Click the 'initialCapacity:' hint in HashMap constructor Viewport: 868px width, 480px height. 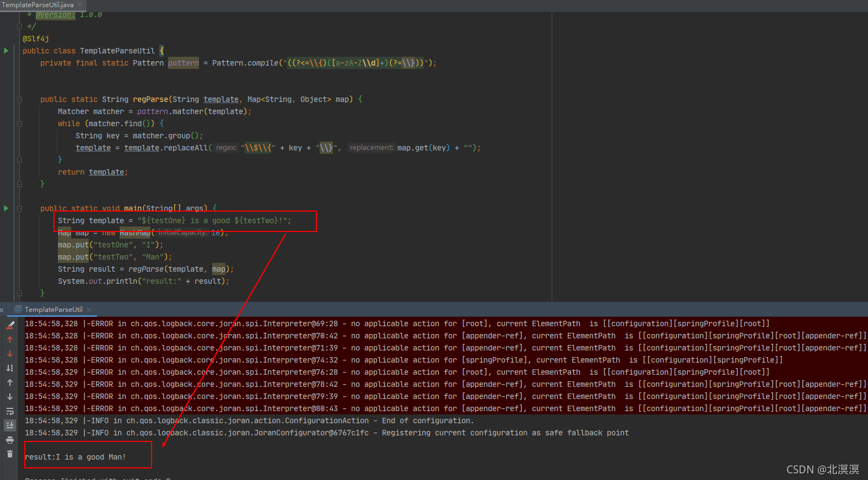click(182, 233)
